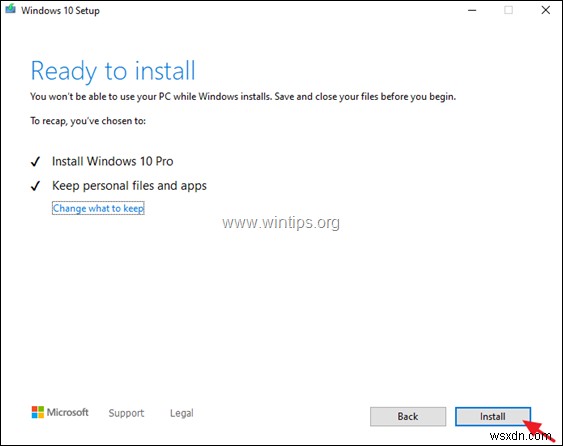
Task: Close the Windows 10 Setup window
Action: [546, 10]
